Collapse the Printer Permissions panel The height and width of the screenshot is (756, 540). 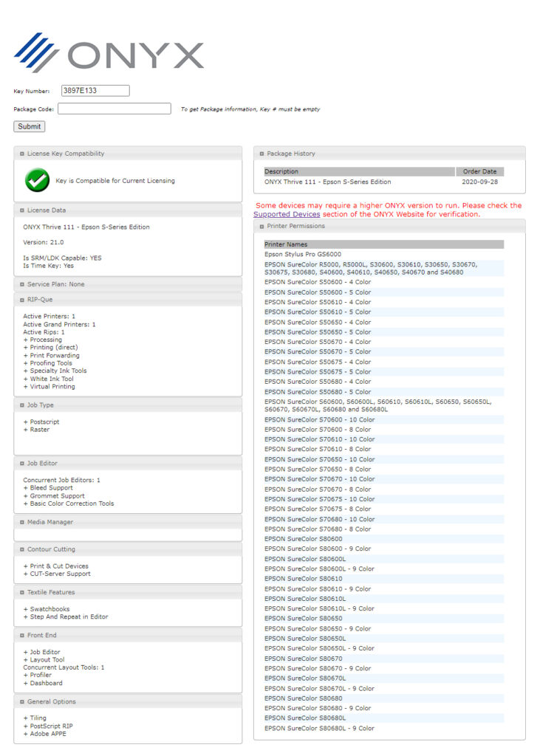click(x=262, y=226)
